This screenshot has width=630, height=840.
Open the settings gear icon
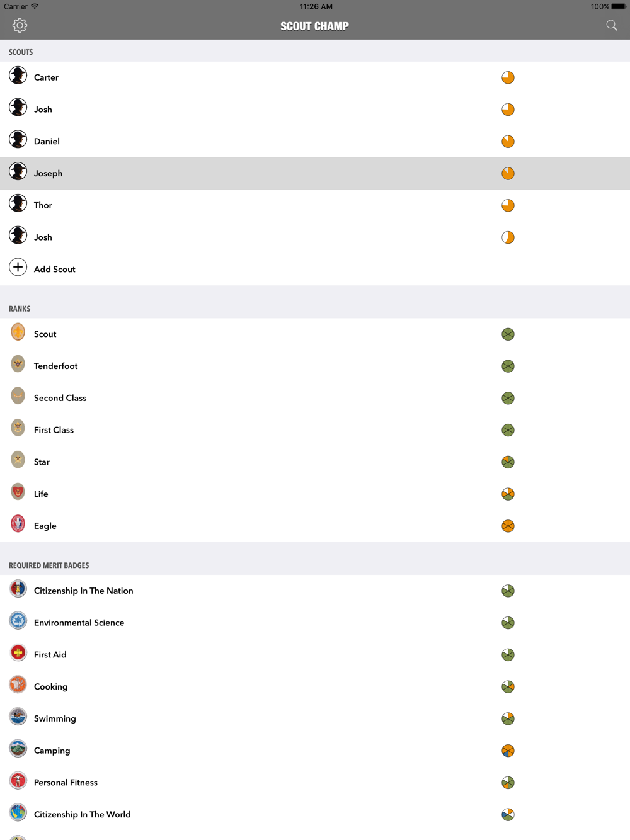pyautogui.click(x=20, y=25)
